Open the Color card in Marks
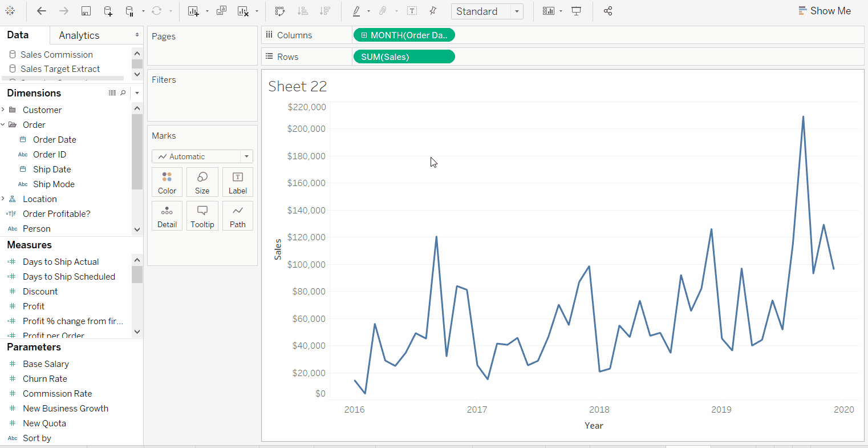This screenshot has width=868, height=448. [x=167, y=182]
